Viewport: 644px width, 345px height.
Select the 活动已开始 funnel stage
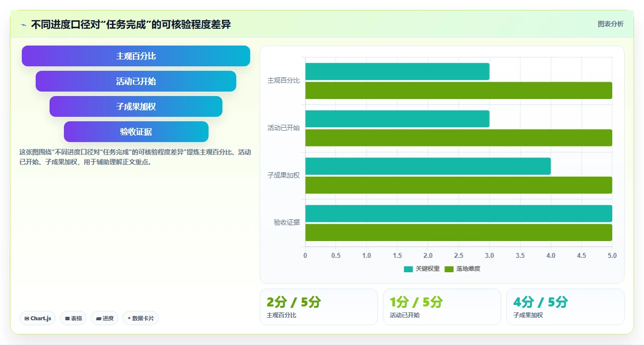[136, 81]
